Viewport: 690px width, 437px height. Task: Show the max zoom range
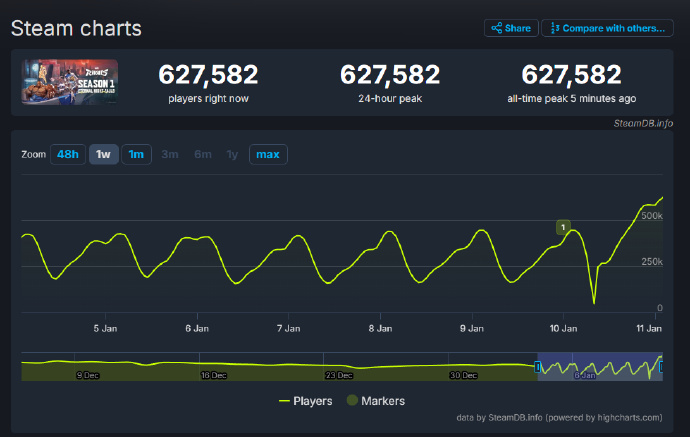(x=267, y=154)
